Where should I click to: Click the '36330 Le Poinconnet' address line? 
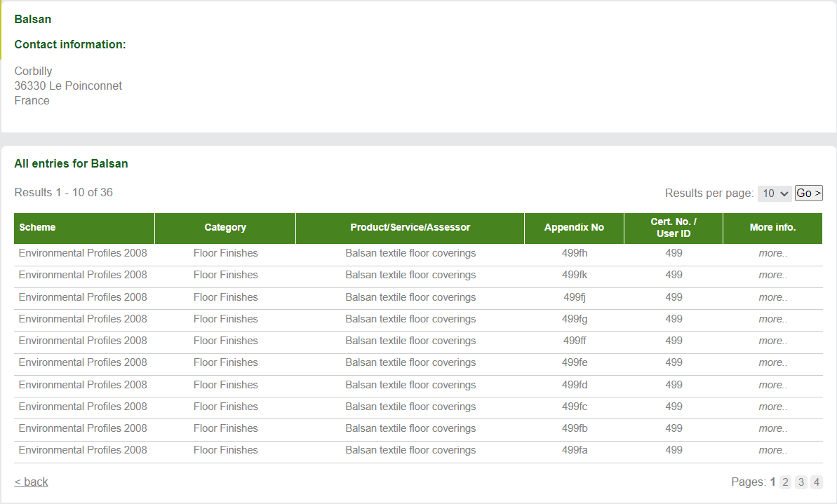[68, 86]
